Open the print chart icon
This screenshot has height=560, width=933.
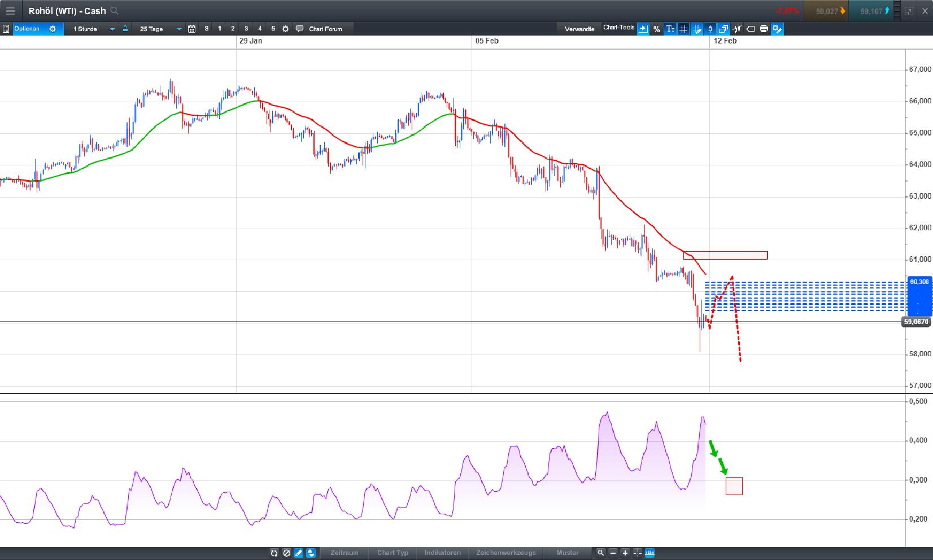(764, 29)
